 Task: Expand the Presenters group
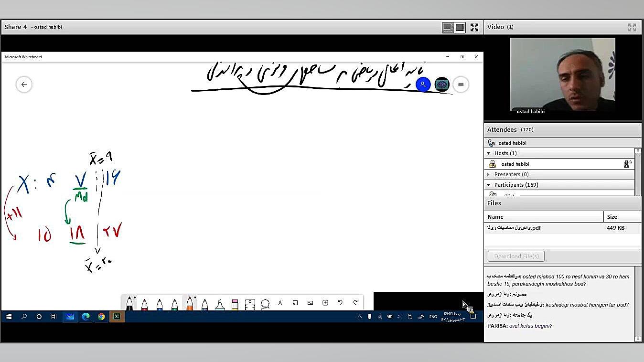pos(489,174)
